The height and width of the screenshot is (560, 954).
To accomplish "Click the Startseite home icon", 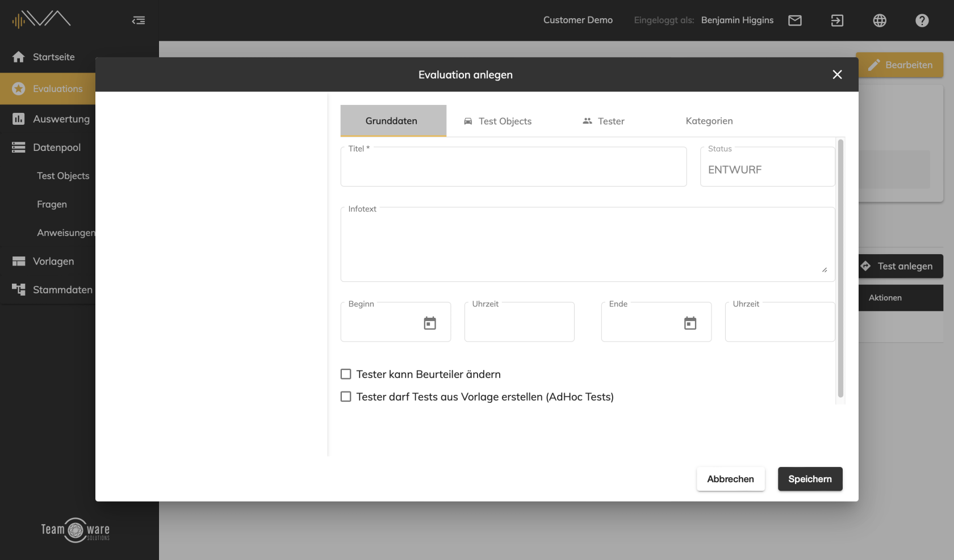I will tap(19, 57).
